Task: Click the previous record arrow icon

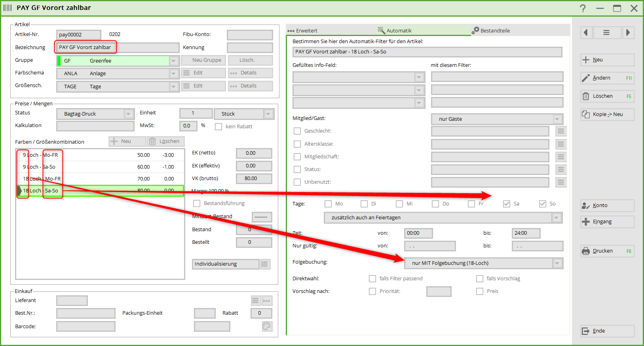Action: tap(586, 32)
